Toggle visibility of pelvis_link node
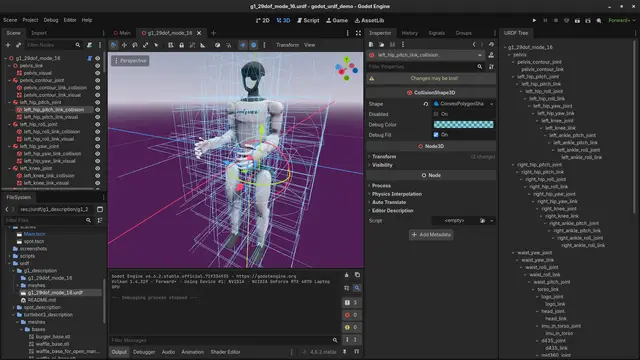This screenshot has height=360, width=640. (x=98, y=66)
